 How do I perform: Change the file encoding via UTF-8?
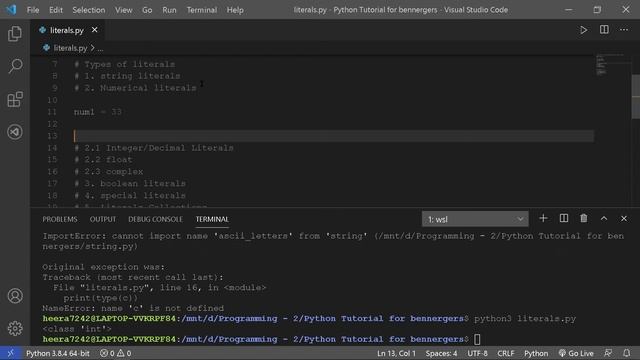point(477,353)
